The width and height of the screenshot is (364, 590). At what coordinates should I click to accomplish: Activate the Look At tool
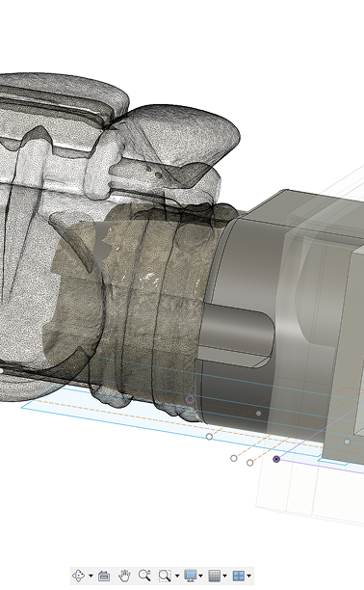click(x=104, y=576)
